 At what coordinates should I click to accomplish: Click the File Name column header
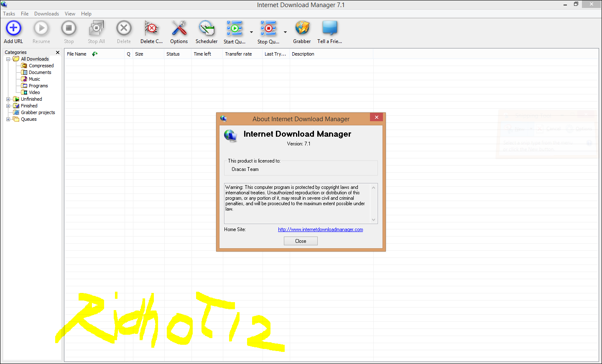coord(94,54)
